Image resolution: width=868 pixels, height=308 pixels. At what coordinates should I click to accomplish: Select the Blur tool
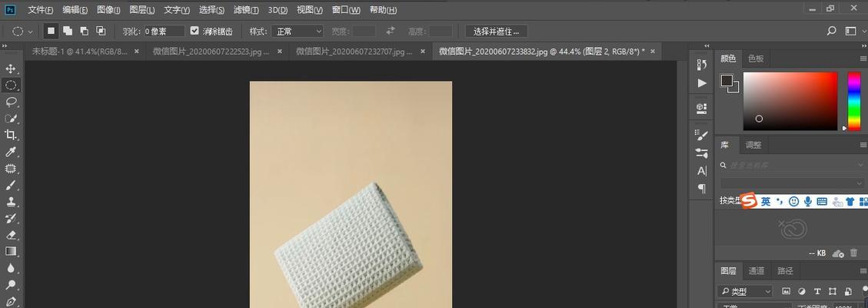(x=11, y=268)
